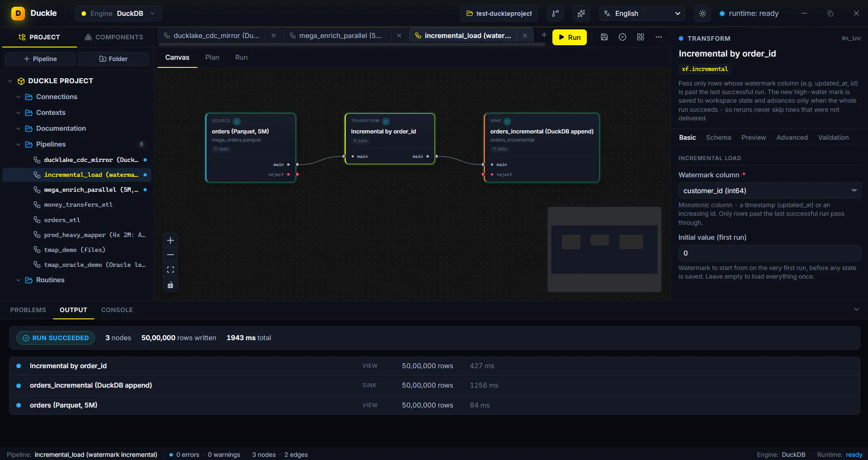The image size is (868, 460).
Task: Click VIEW for Incremental by order_id row
Action: point(369,366)
